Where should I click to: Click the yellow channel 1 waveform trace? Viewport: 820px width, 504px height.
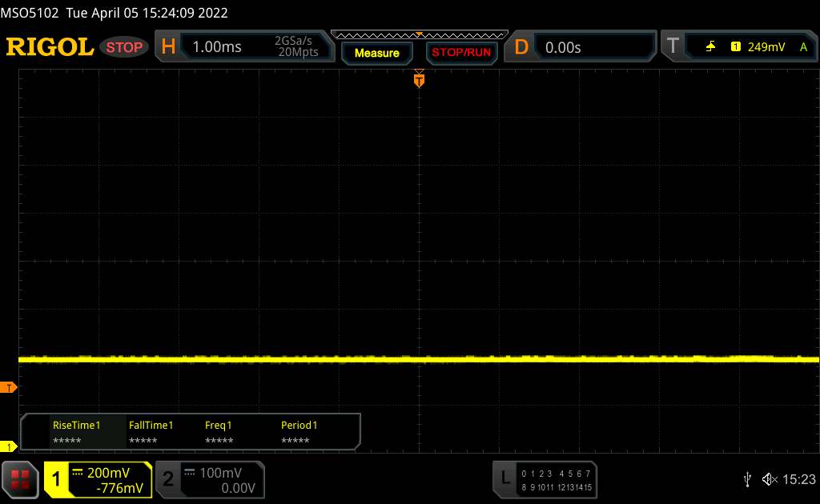(419, 359)
